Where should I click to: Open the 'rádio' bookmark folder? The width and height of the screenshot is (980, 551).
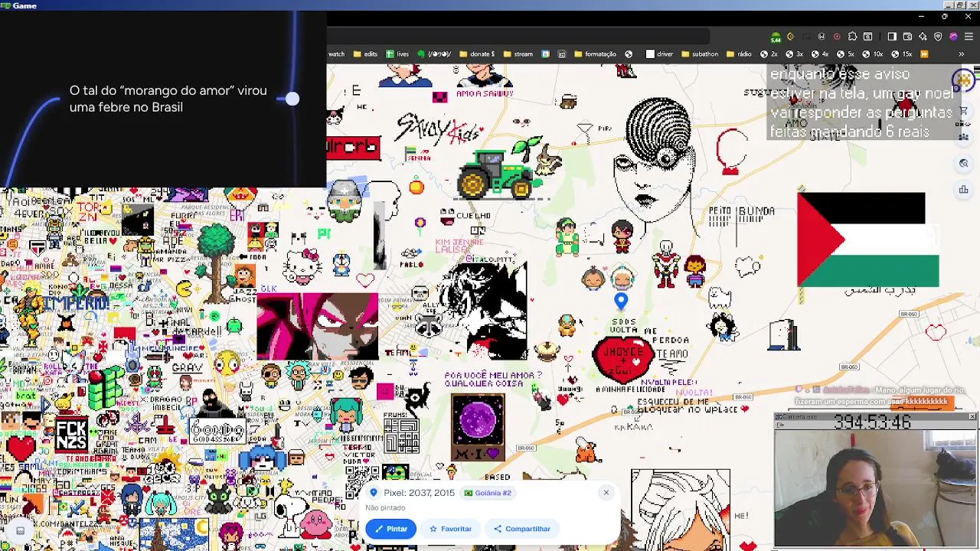pyautogui.click(x=739, y=54)
